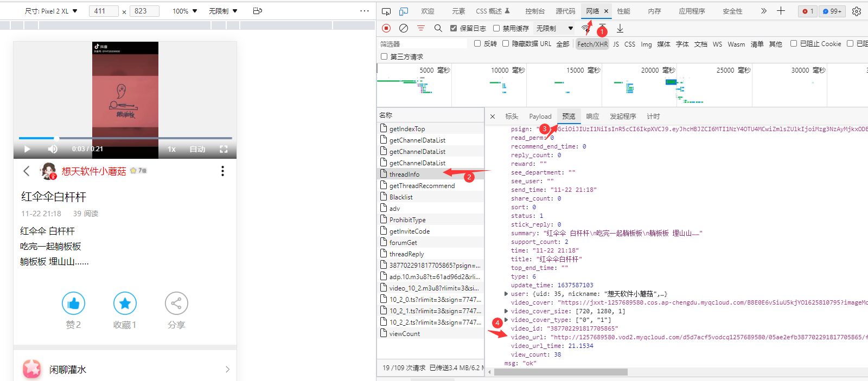The width and height of the screenshot is (868, 381).
Task: Open the video 1x speed selector
Action: pos(171,149)
